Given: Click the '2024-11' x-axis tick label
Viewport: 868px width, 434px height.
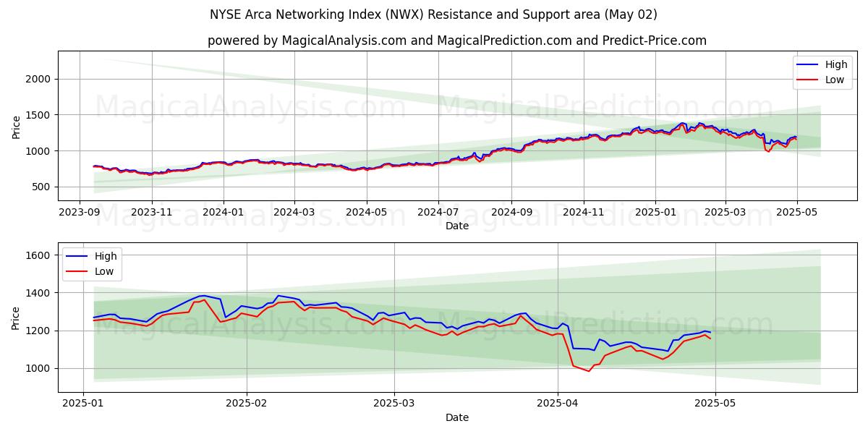Looking at the screenshot, I should 583,212.
